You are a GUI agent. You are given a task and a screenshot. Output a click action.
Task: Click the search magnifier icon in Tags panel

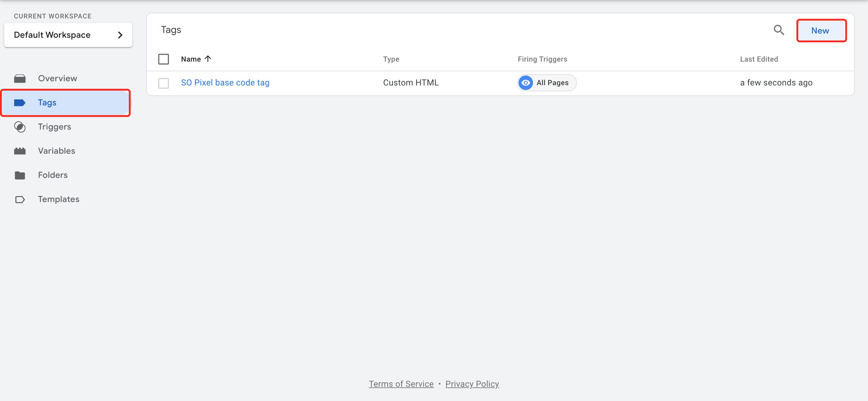(x=778, y=30)
